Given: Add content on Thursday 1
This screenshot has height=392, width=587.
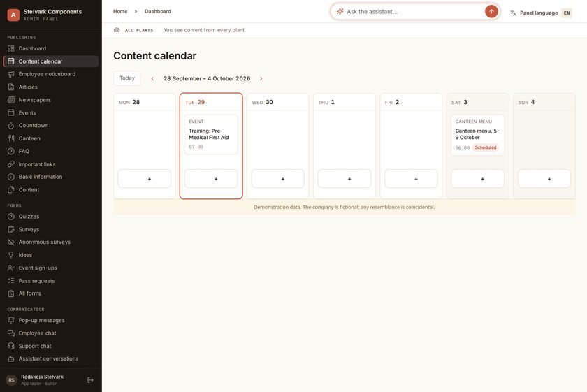Looking at the screenshot, I should click(345, 179).
